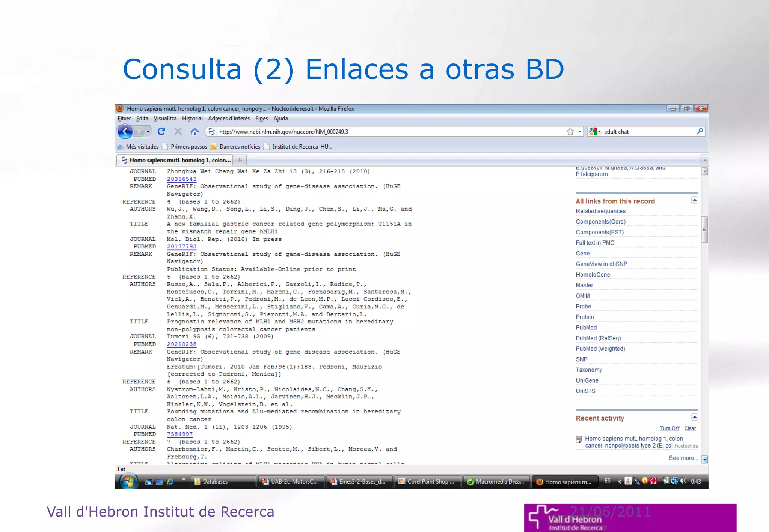769x532 pixels.
Task: Open the back/forward history dropdown arrow
Action: pos(148,132)
